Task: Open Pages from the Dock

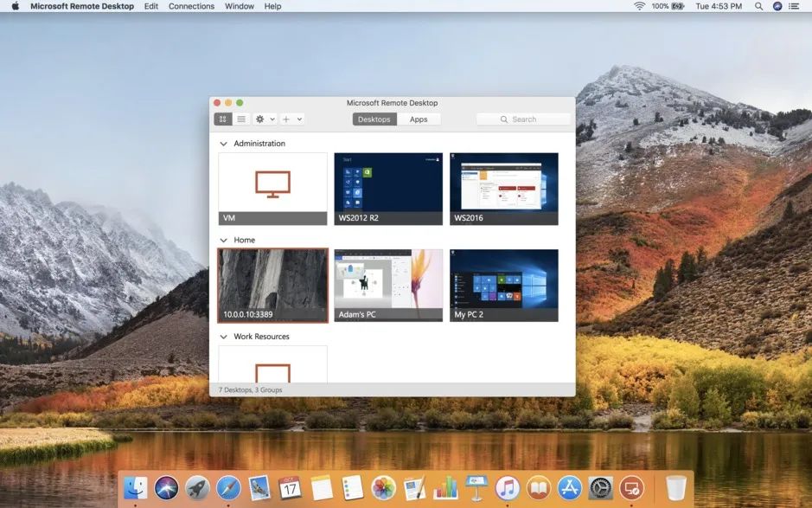Action: coord(415,488)
